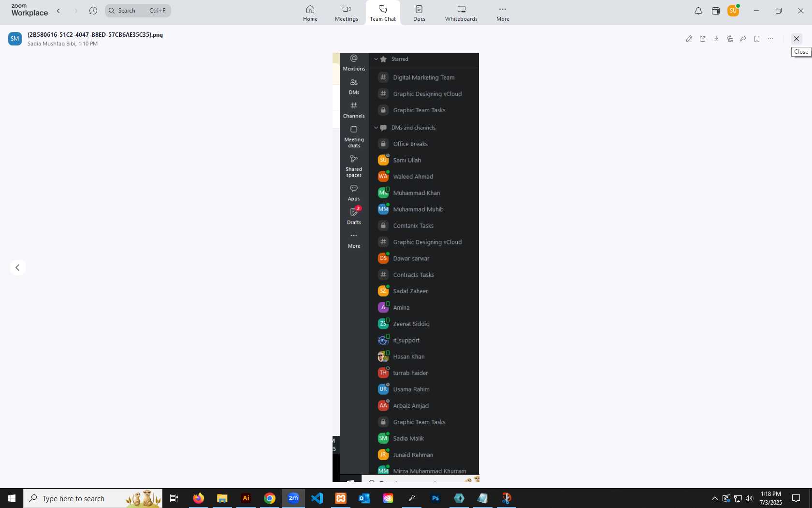Open Visual Studio Code from the taskbar
The height and width of the screenshot is (508, 812).
[x=317, y=498]
